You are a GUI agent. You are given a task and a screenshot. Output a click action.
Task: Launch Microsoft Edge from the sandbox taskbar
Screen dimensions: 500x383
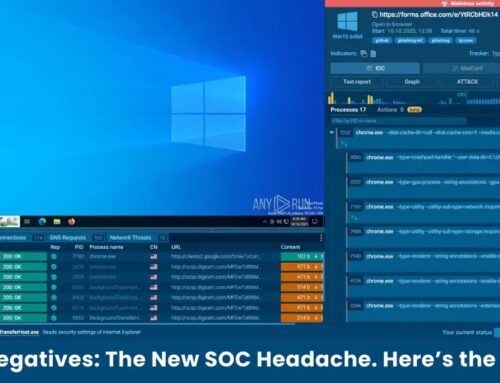pyautogui.click(x=42, y=221)
